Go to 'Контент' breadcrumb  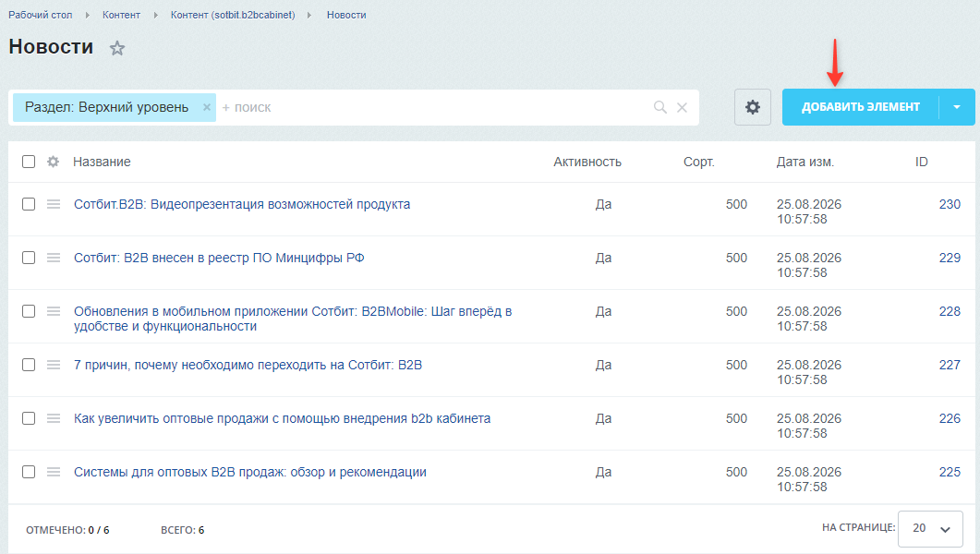click(121, 15)
